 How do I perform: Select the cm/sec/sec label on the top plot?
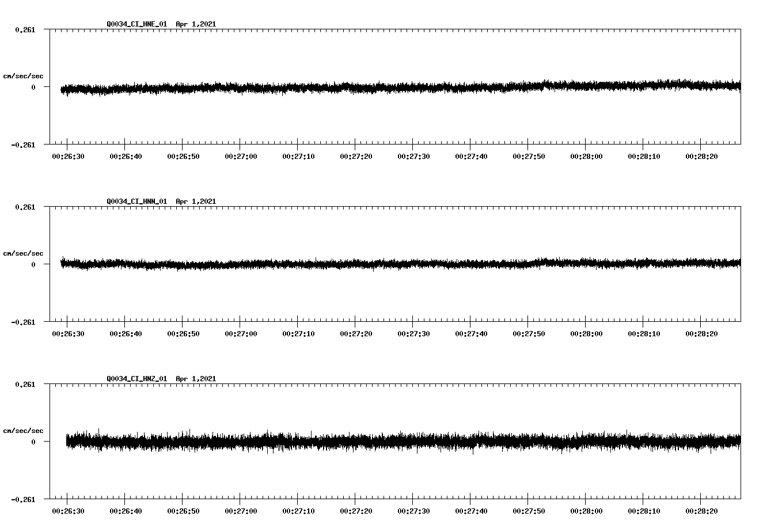(x=23, y=75)
